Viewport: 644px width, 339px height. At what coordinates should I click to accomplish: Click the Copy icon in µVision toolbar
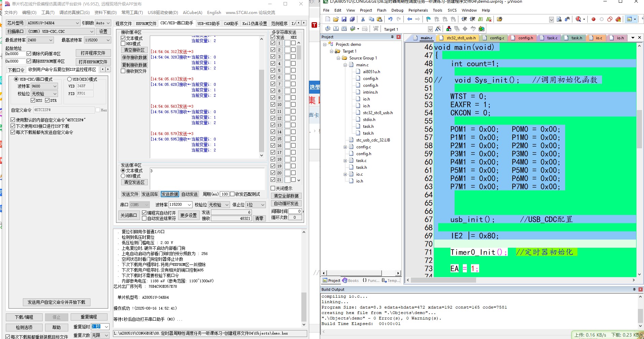point(371,19)
